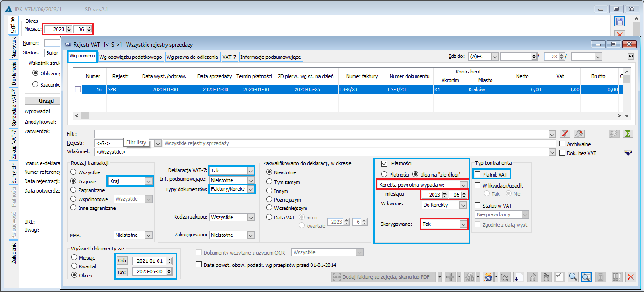Image resolution: width=644 pixels, height=292 pixels.
Task: Open the Korekta powrotna wypada w dropdown
Action: point(464,185)
